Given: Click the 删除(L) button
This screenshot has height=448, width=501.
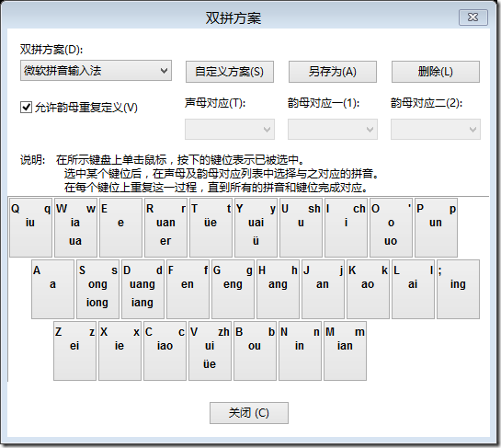Looking at the screenshot, I should [x=435, y=72].
